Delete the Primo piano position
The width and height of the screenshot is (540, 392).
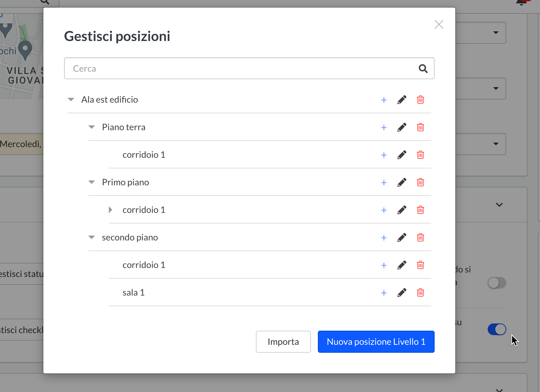420,182
